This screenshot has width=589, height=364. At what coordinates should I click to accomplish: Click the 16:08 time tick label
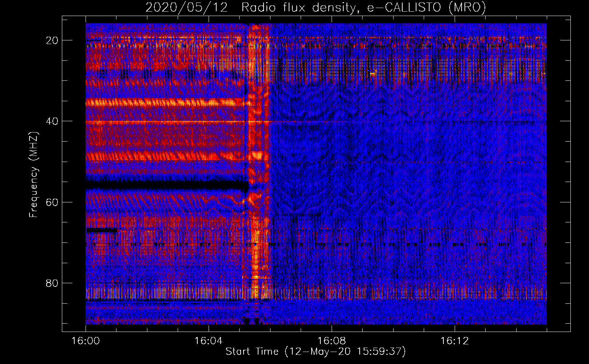click(332, 341)
